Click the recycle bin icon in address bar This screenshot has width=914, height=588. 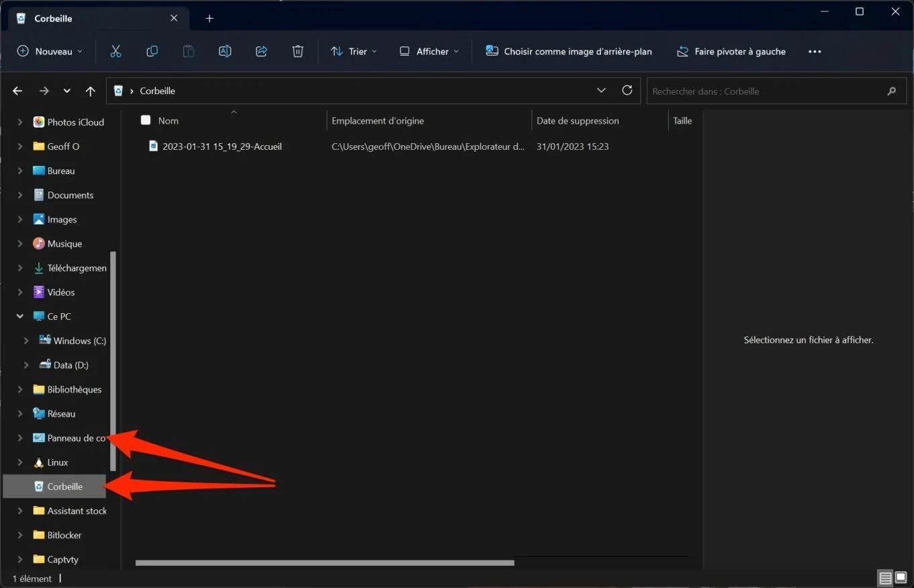point(118,91)
